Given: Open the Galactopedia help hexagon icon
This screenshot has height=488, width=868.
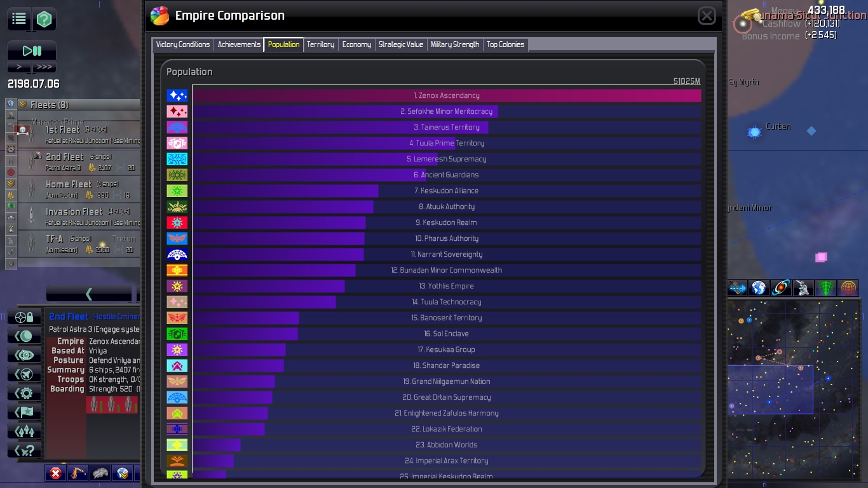Looking at the screenshot, I should 44,19.
